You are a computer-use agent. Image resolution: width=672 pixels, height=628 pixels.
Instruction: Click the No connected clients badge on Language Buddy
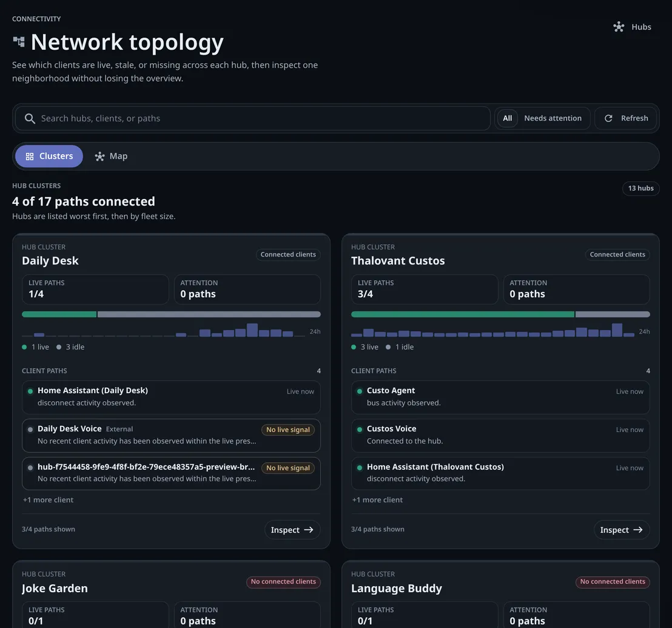pyautogui.click(x=613, y=582)
